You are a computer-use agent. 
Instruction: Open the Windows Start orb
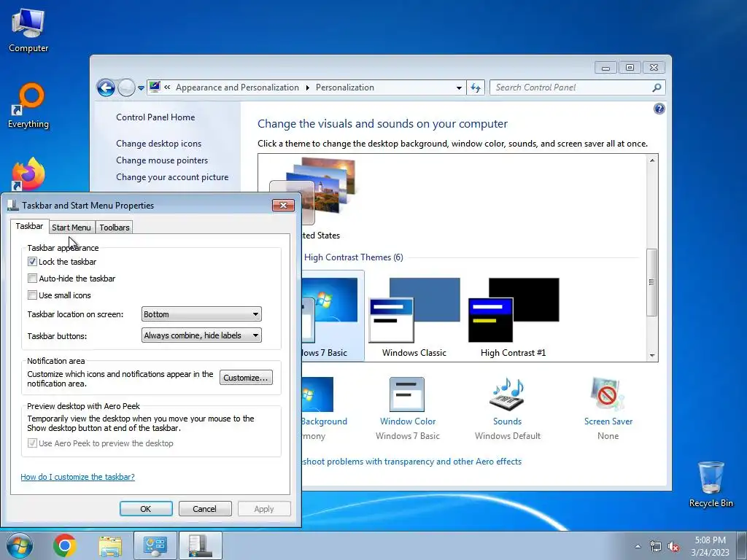click(x=20, y=545)
